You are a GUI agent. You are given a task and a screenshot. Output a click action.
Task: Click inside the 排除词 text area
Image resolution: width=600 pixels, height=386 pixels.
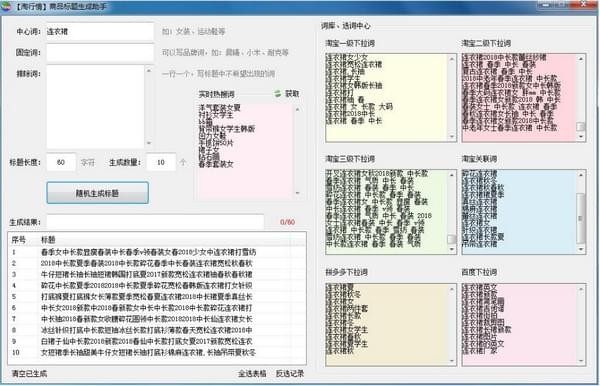point(95,107)
